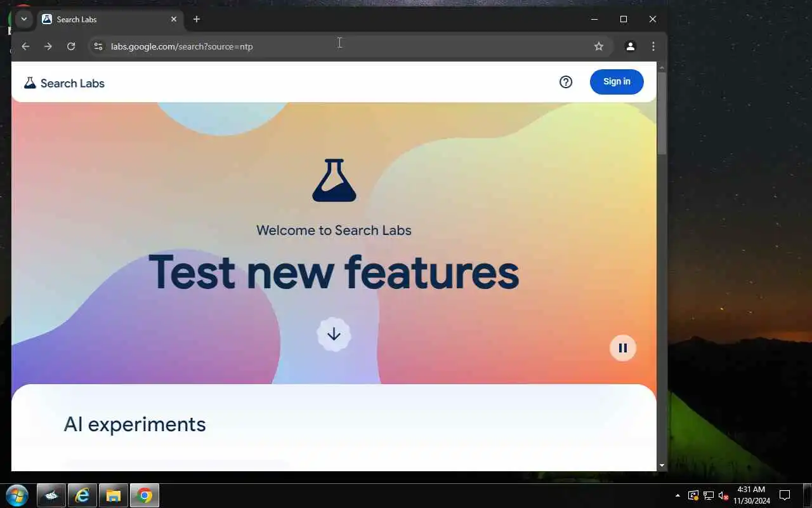Click the Search Labs flask logo in header
Screen dimensions: 812x508
30,83
